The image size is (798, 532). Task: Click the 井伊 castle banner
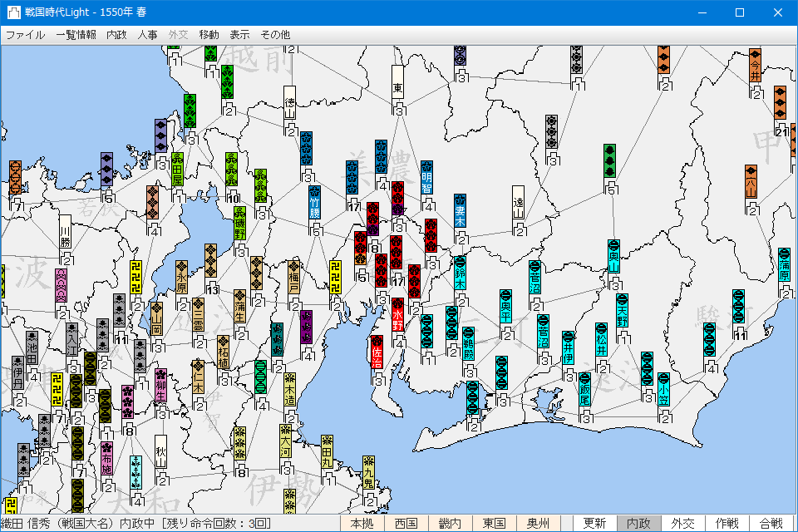568,348
